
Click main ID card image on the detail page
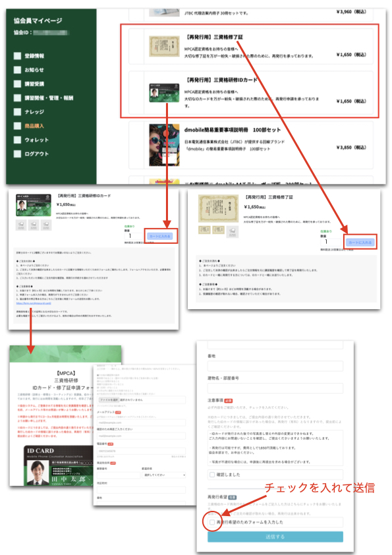pos(34,205)
